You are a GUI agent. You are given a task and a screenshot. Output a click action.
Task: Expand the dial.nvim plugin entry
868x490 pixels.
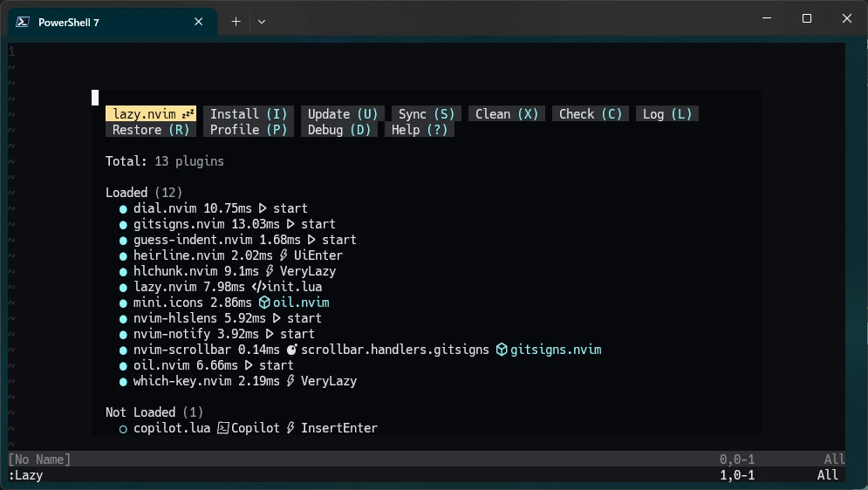pos(167,208)
